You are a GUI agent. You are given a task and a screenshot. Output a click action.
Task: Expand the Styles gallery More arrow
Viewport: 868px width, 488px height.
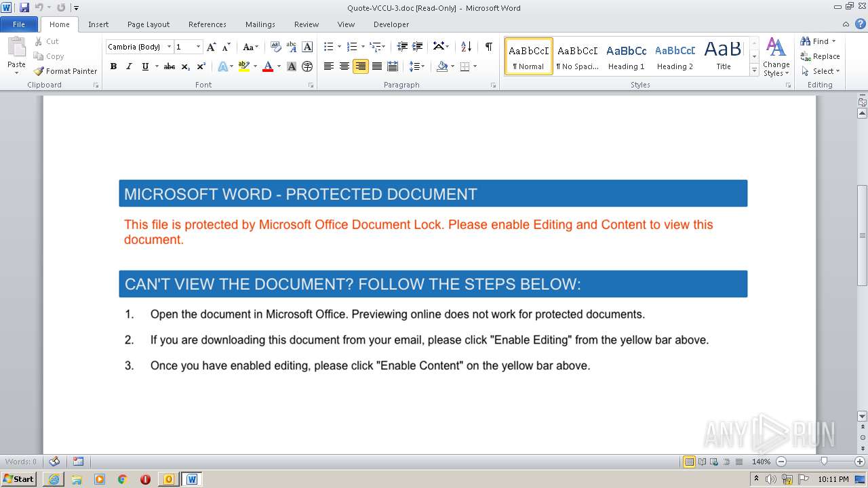[754, 70]
